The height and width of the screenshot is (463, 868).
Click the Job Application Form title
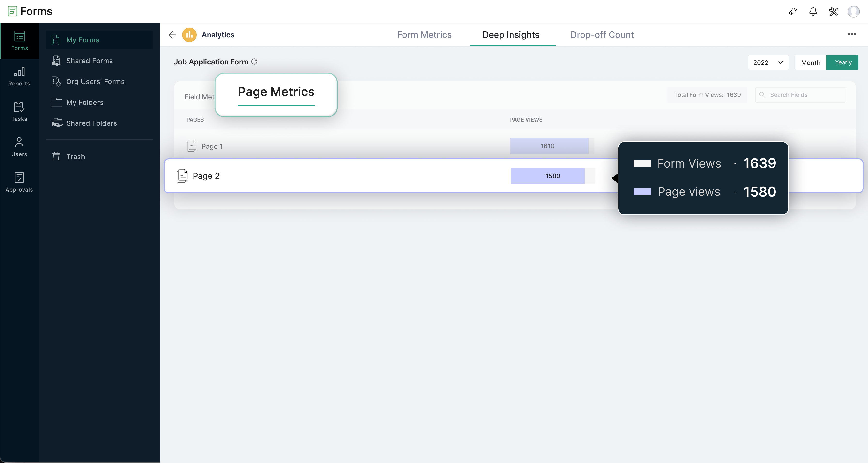(211, 62)
